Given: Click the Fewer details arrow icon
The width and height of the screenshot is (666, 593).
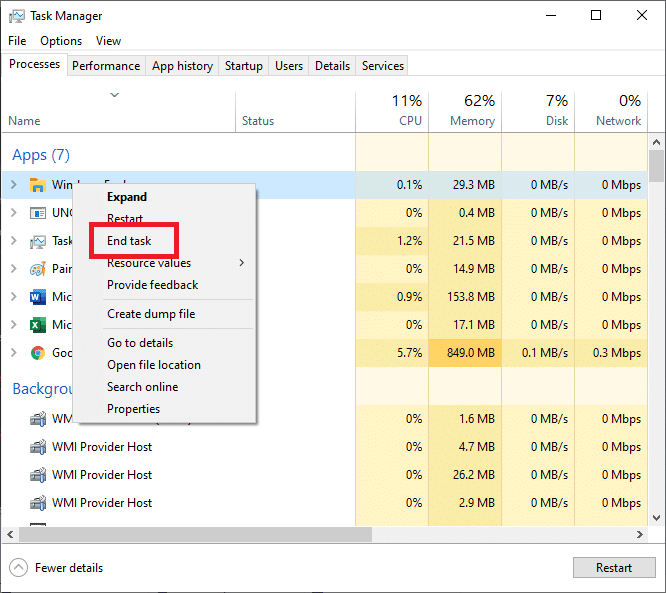Looking at the screenshot, I should tap(18, 568).
